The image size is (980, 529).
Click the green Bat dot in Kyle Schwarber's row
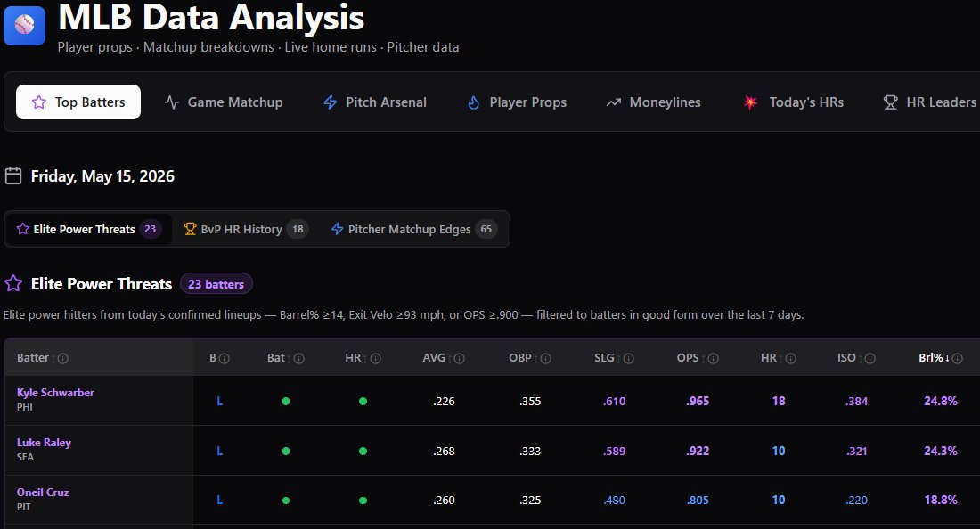[286, 401]
